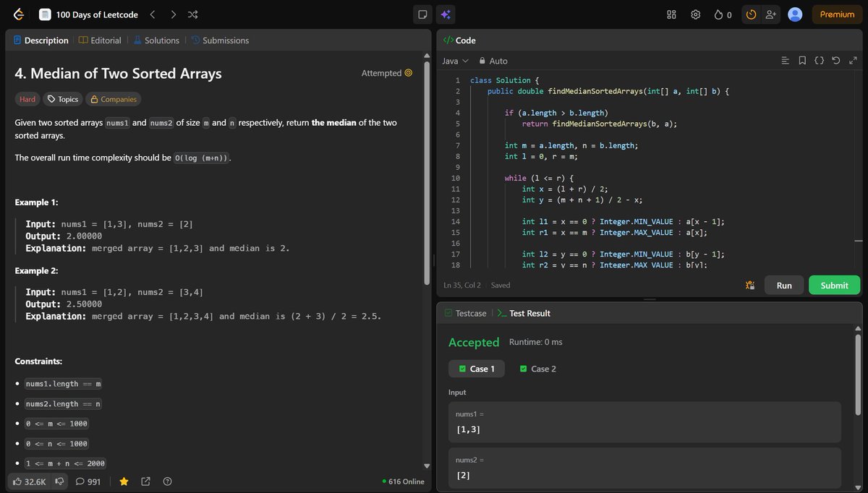
Task: Open the notes sticky icon
Action: [423, 14]
